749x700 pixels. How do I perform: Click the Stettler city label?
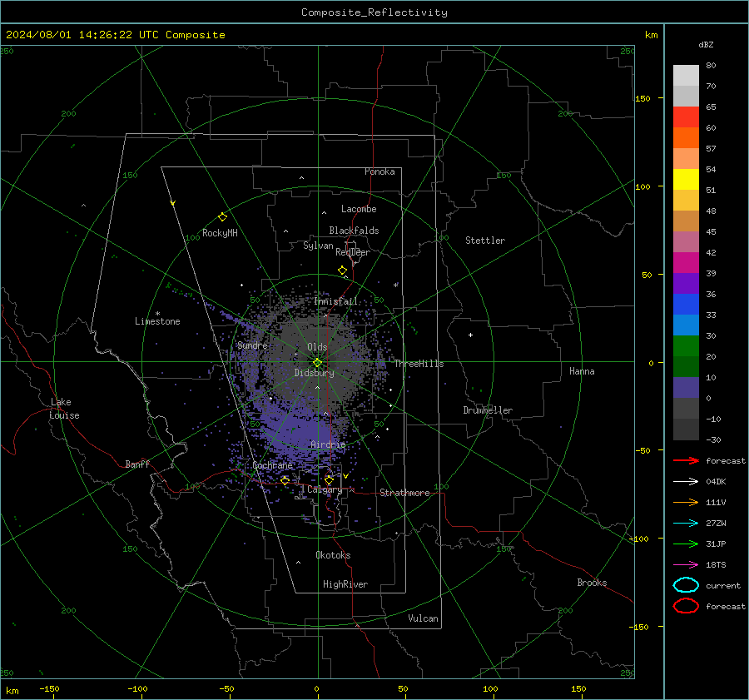(x=485, y=241)
